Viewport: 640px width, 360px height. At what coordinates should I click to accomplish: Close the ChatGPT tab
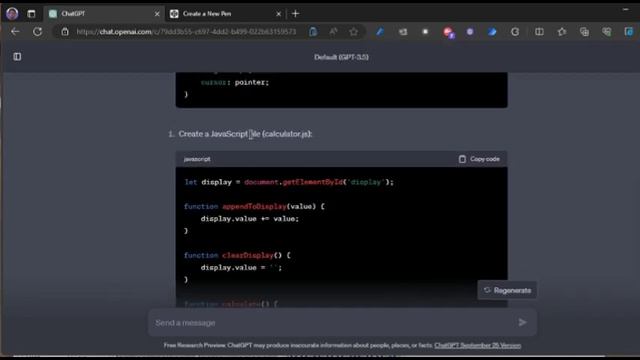[157, 14]
